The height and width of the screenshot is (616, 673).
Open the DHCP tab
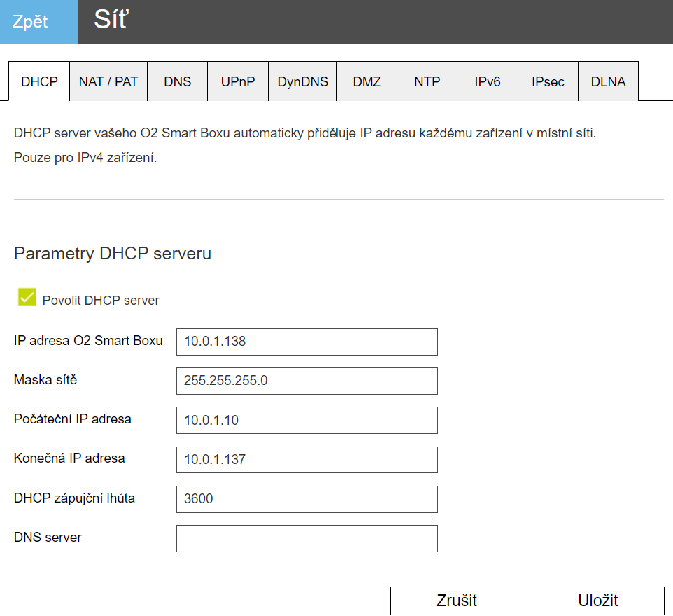click(x=40, y=82)
